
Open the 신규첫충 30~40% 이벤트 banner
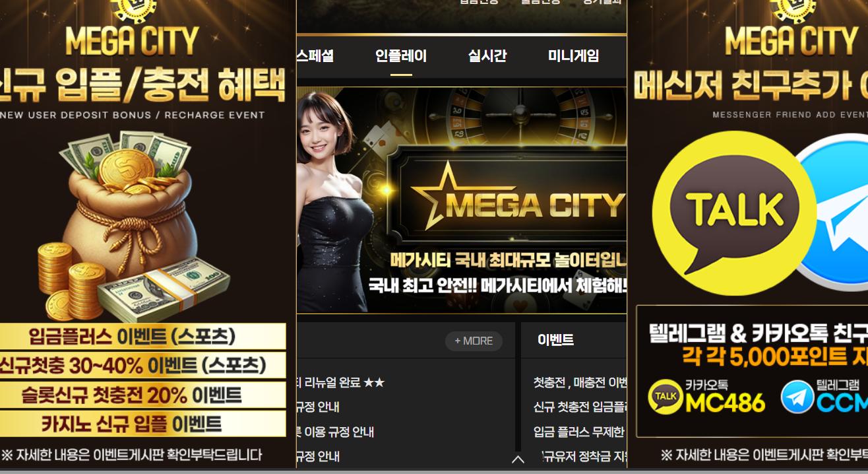(x=143, y=365)
